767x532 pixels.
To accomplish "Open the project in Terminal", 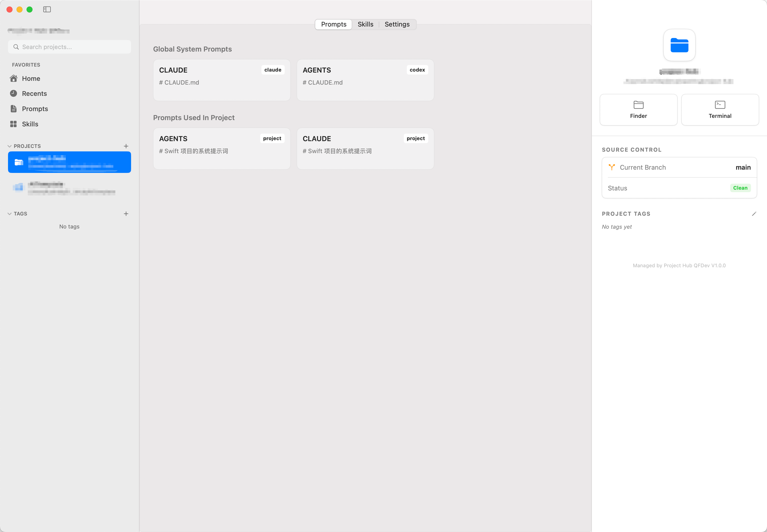I will click(x=720, y=110).
